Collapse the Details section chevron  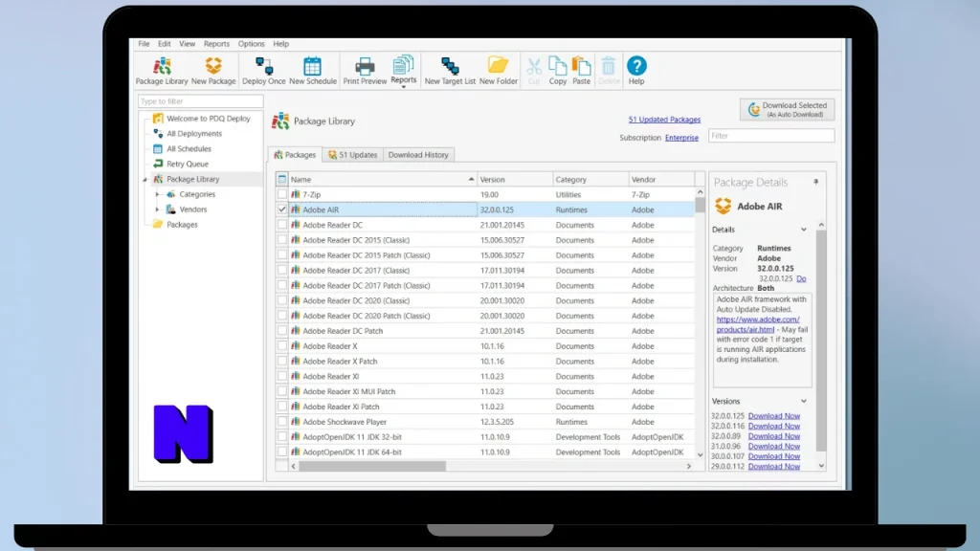(804, 230)
